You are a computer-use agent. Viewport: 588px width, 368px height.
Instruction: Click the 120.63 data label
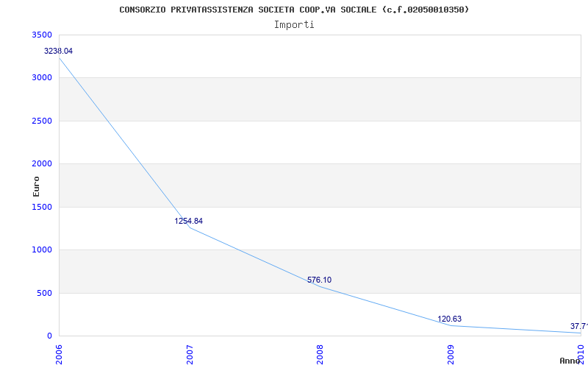coord(450,319)
